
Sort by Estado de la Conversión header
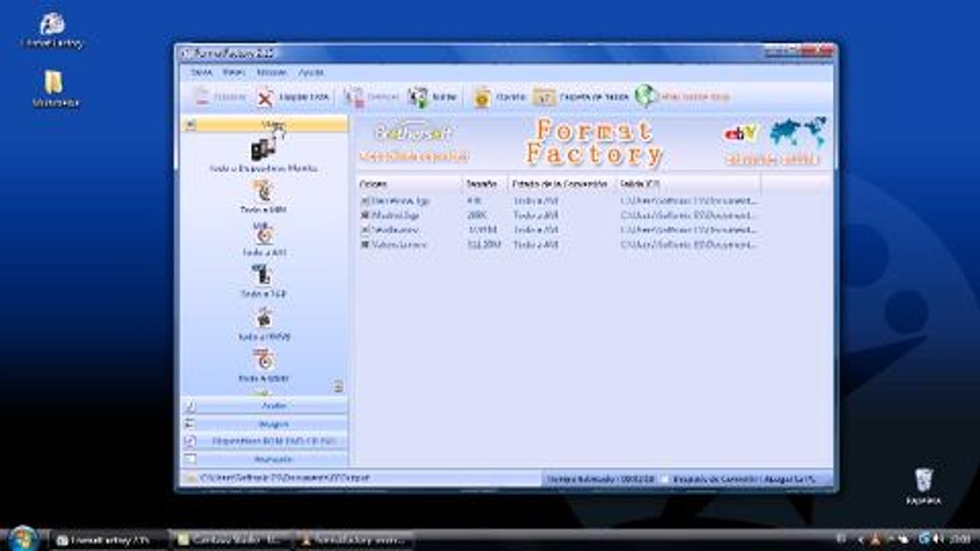[x=562, y=184]
